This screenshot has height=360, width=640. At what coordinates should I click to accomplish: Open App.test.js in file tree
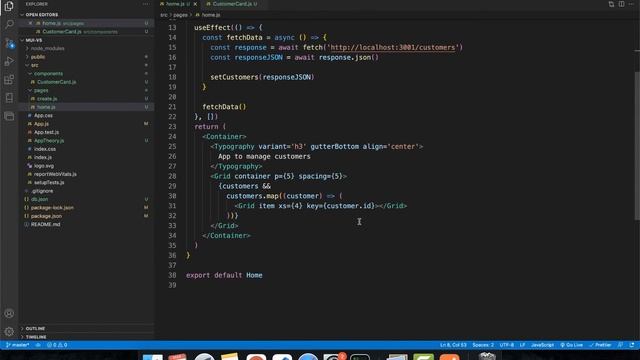tap(86, 132)
